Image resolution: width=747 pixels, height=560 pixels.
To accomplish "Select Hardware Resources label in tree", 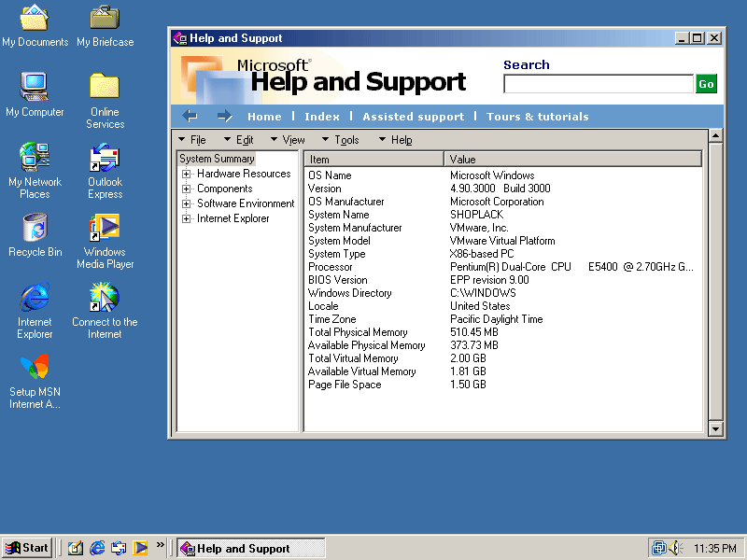I will 244,174.
